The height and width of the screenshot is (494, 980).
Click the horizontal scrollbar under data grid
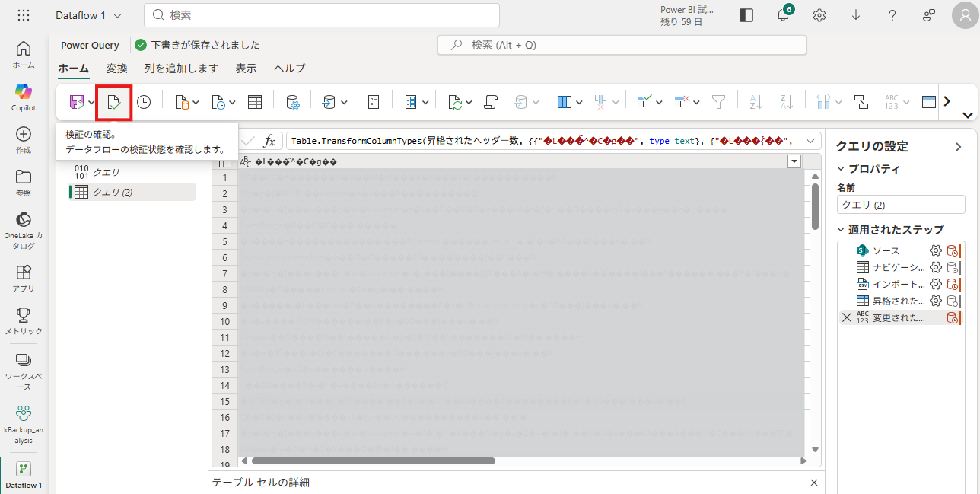click(373, 461)
